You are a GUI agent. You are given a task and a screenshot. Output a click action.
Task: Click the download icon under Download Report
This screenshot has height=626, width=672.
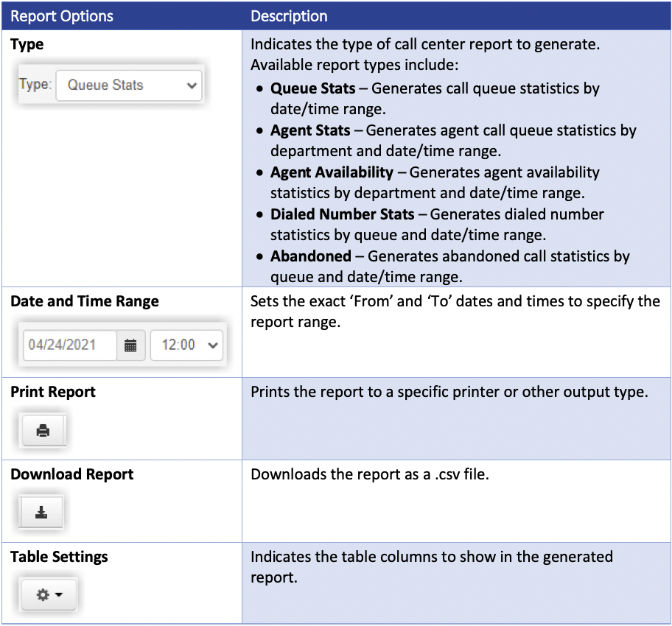coord(42,513)
